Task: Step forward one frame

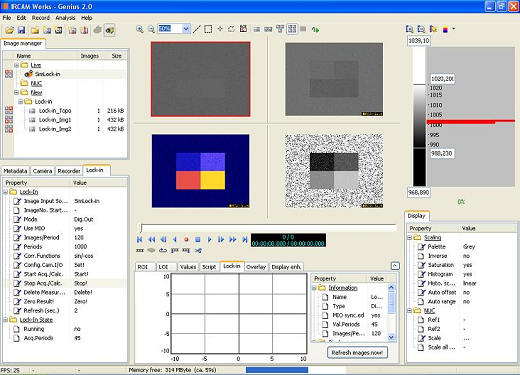Action: (x=221, y=239)
